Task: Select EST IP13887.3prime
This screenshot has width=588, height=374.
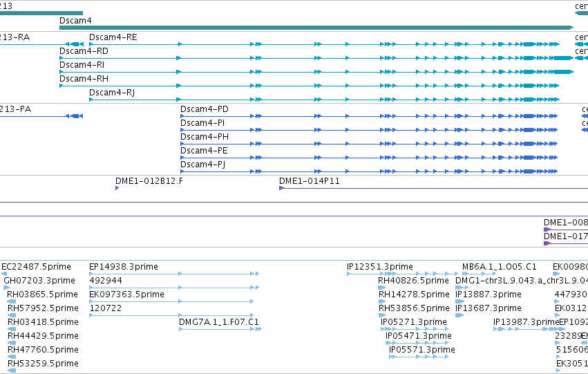Action: point(489,294)
